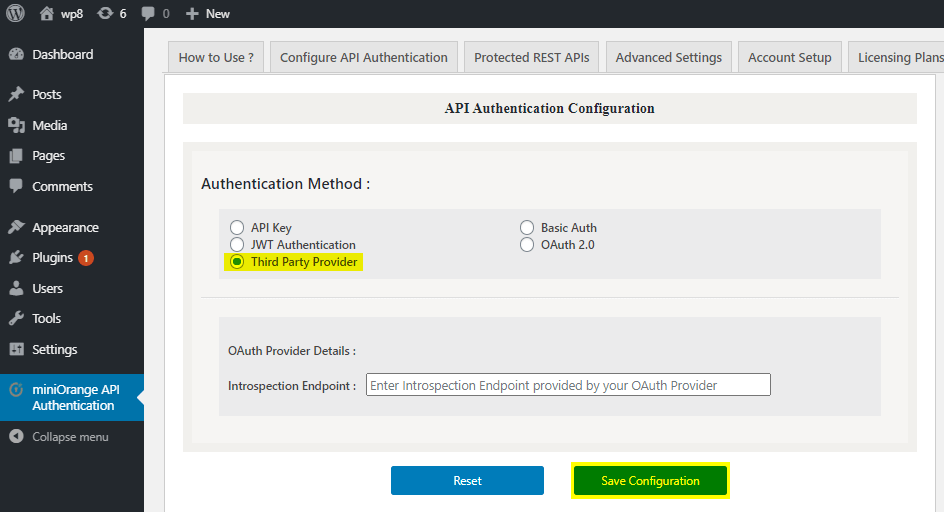Open the Plugins menu with update badge
944x512 pixels.
click(52, 258)
